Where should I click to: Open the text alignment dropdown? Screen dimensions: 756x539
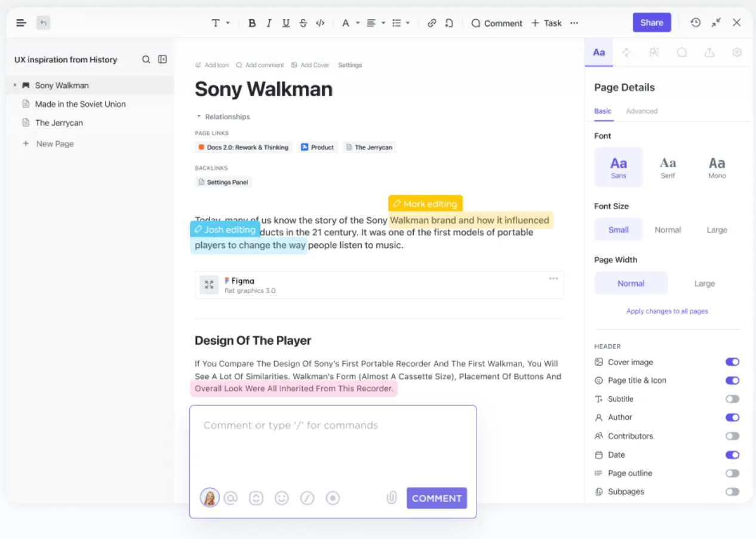pyautogui.click(x=376, y=23)
